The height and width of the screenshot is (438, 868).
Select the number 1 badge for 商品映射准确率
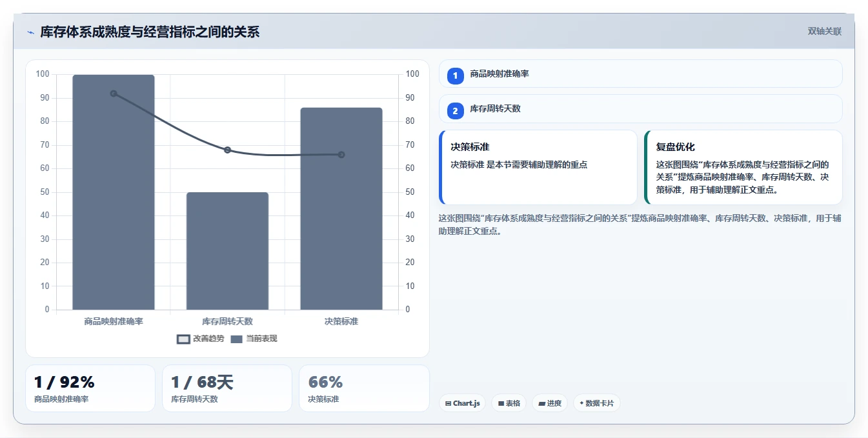[455, 75]
